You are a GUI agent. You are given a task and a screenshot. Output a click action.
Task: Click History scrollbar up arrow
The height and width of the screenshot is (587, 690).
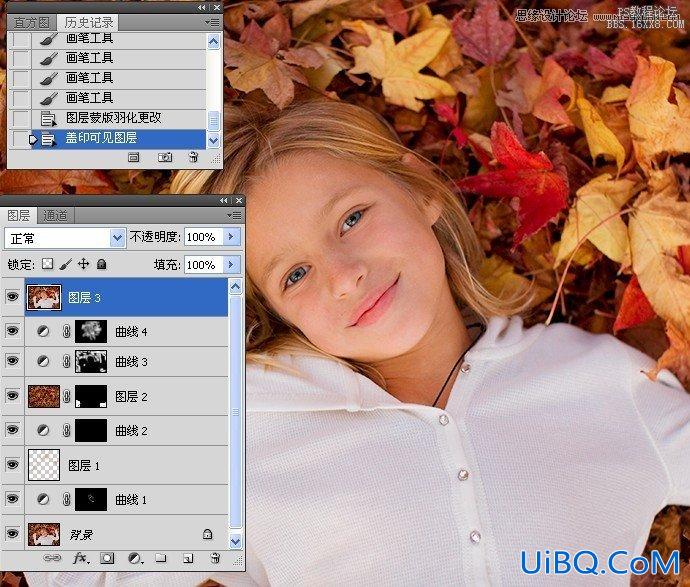213,42
